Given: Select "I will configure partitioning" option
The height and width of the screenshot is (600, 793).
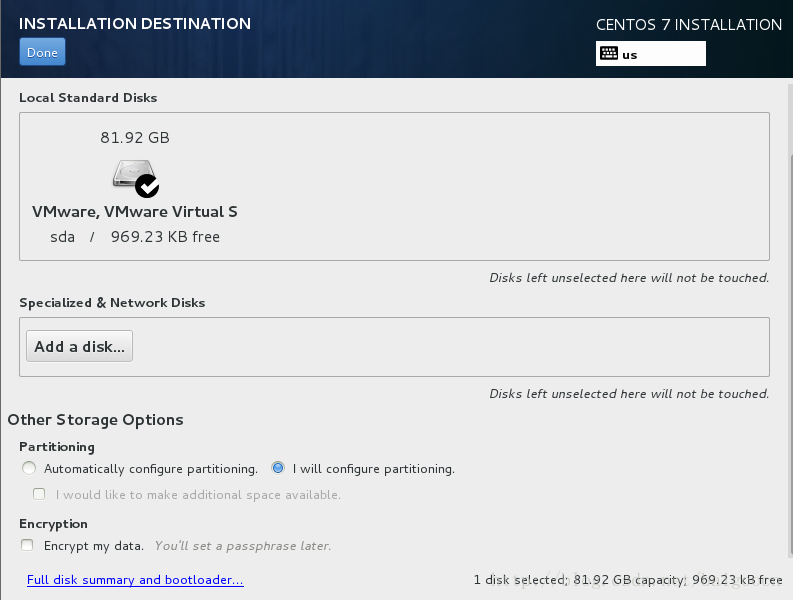Looking at the screenshot, I should 278,468.
